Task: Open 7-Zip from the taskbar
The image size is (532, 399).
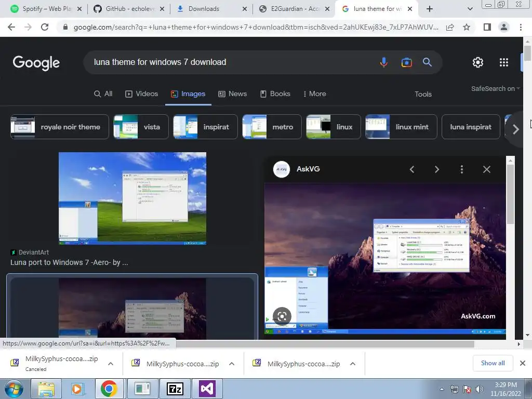Action: [175, 389]
